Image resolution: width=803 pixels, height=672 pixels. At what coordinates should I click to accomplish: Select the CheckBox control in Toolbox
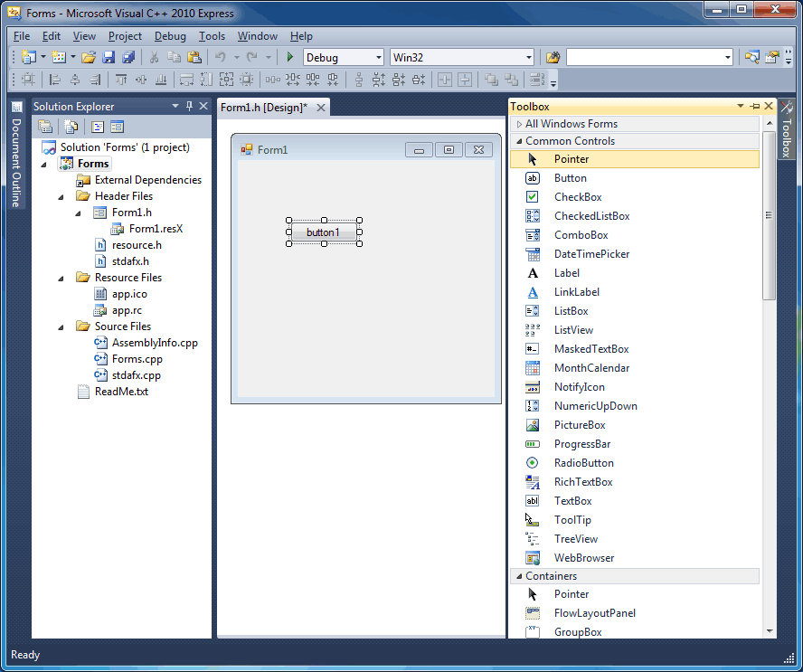click(635, 196)
